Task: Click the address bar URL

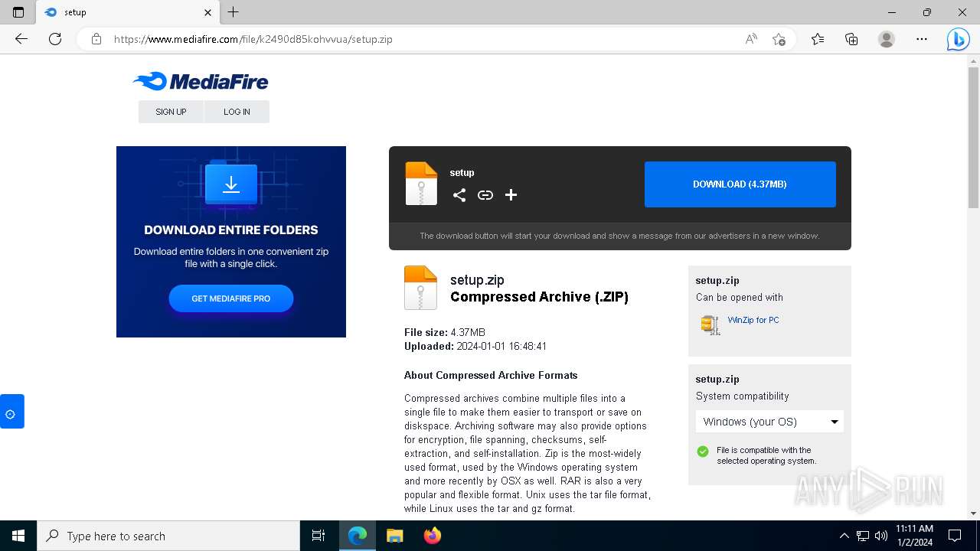Action: pyautogui.click(x=253, y=39)
